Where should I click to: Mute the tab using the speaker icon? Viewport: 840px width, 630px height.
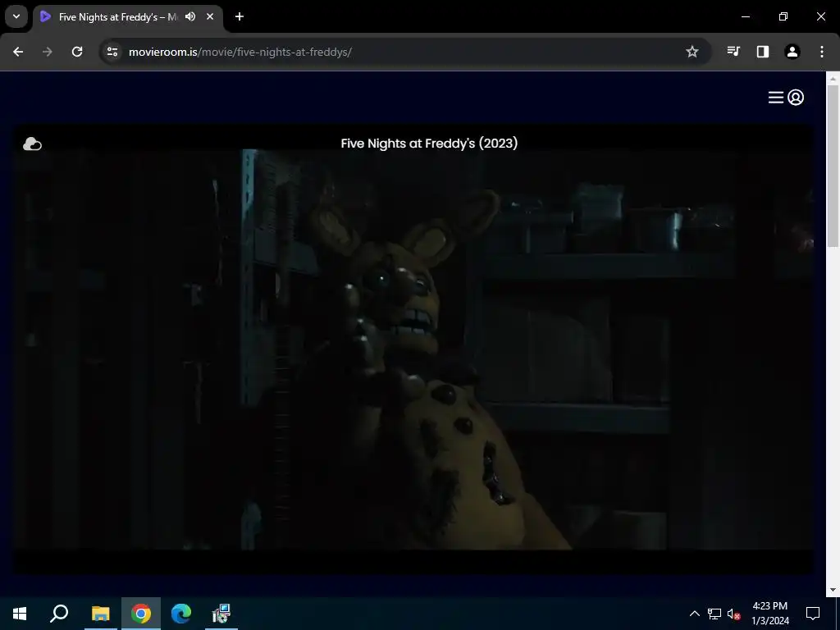coord(190,16)
